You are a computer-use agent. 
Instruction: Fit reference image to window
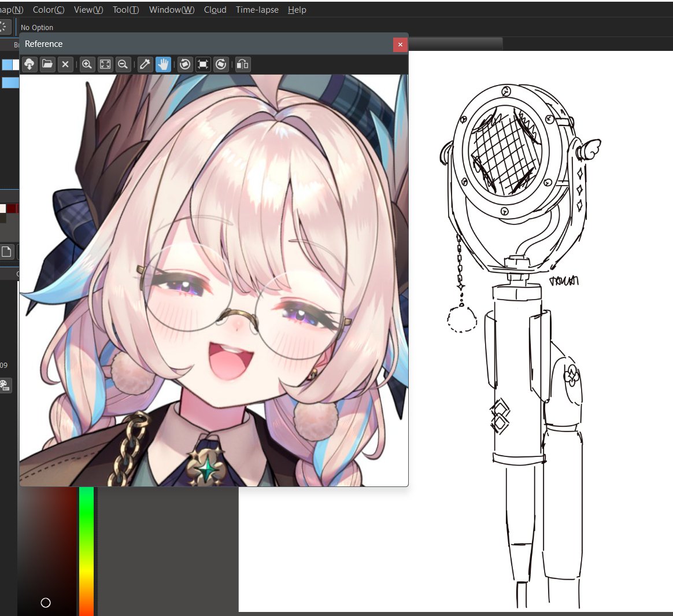105,64
